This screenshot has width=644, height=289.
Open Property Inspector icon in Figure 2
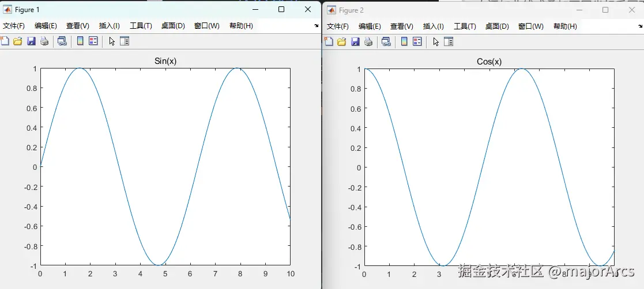coord(449,41)
